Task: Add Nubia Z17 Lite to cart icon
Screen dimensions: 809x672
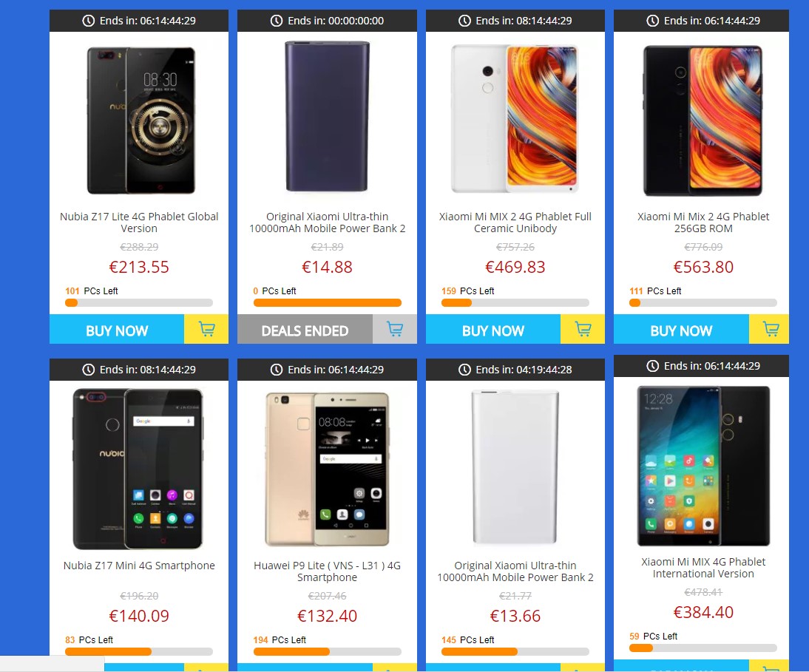Action: click(206, 329)
